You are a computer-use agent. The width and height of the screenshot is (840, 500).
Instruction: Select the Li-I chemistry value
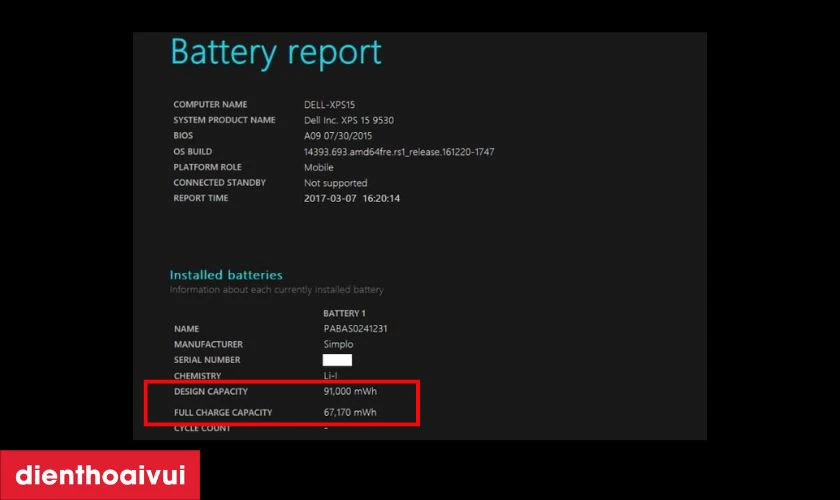tap(330, 376)
